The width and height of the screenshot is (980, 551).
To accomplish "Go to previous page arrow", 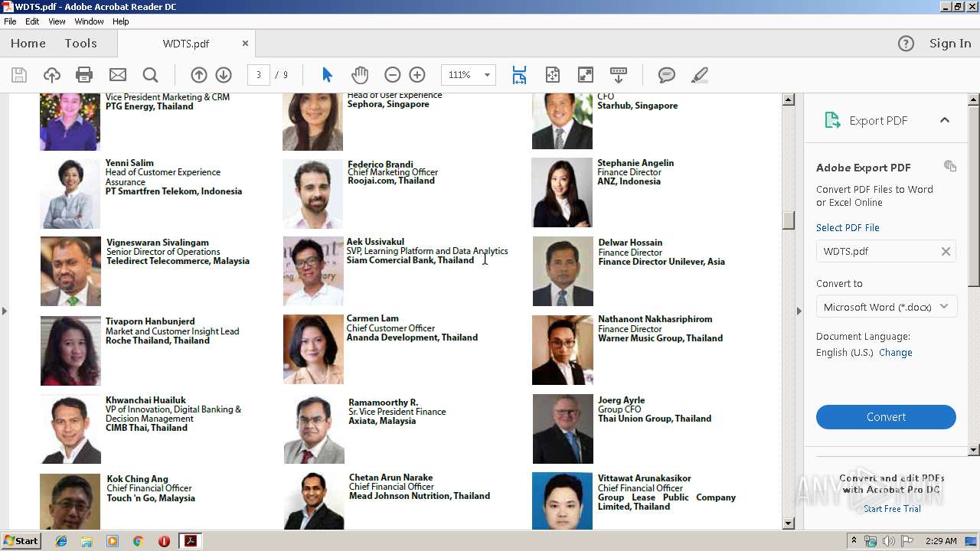I will pyautogui.click(x=199, y=75).
